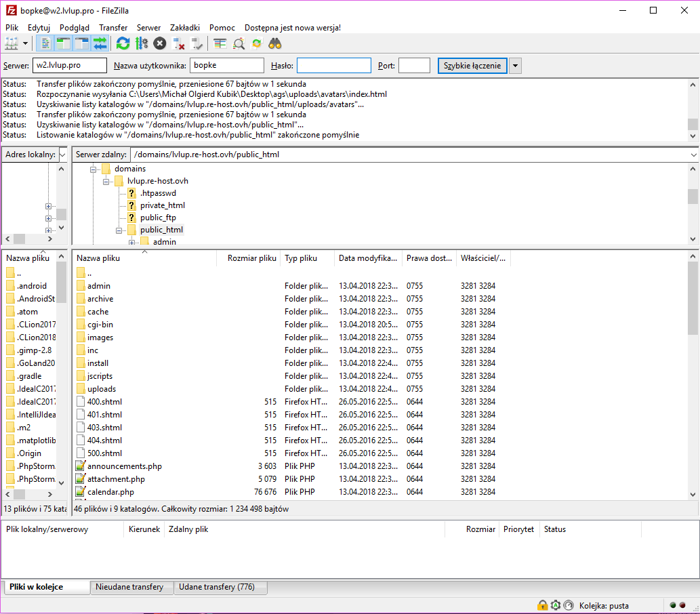700x614 pixels.
Task: Switch to Nieudane transfery tab
Action: (x=129, y=587)
